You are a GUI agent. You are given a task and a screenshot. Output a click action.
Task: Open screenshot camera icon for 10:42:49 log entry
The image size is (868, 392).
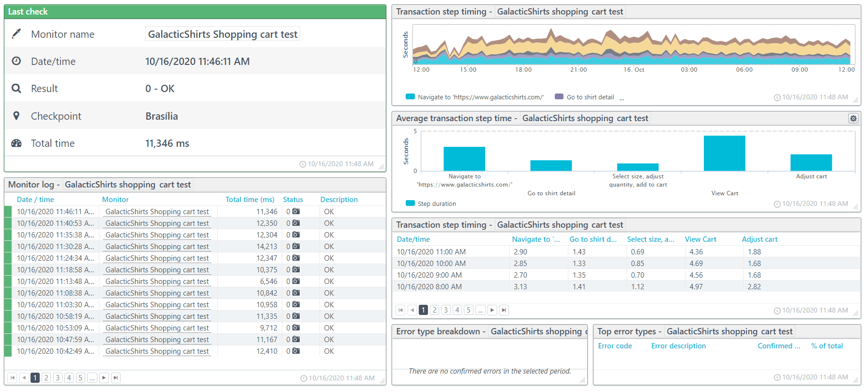[x=296, y=351]
